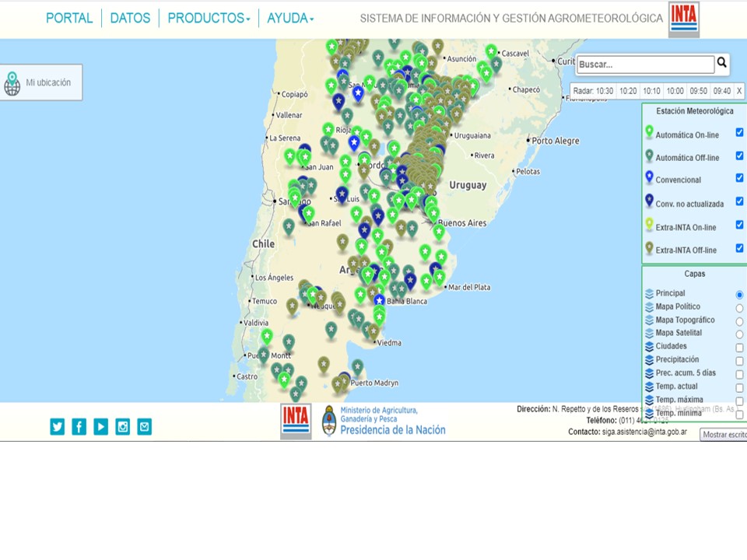Click the INTA logo in header
Screen dimensions: 747x560
coord(683,19)
